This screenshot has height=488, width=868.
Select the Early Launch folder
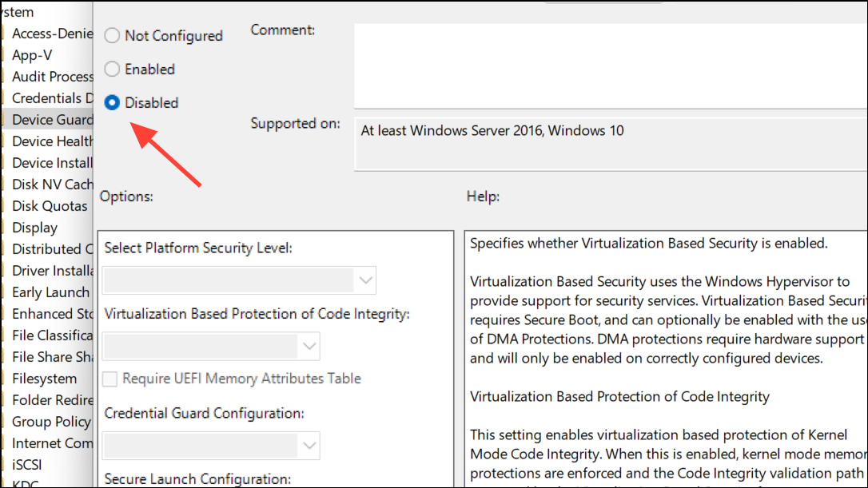point(51,292)
